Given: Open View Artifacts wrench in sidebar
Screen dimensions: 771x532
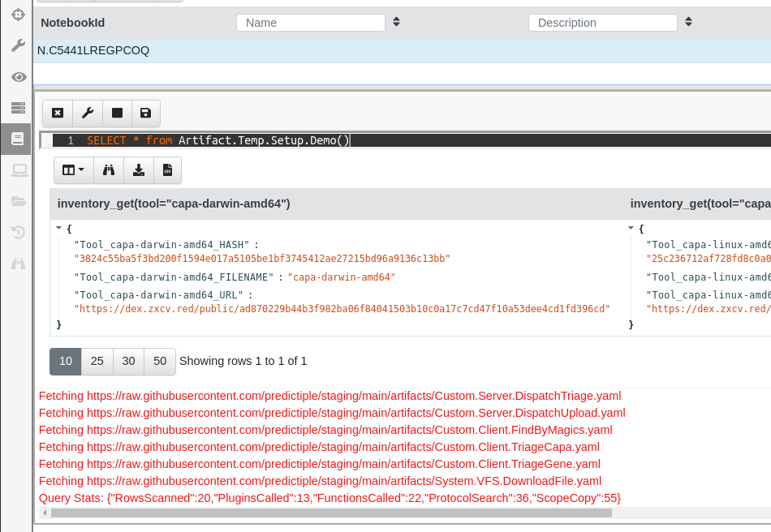Looking at the screenshot, I should click(x=18, y=45).
